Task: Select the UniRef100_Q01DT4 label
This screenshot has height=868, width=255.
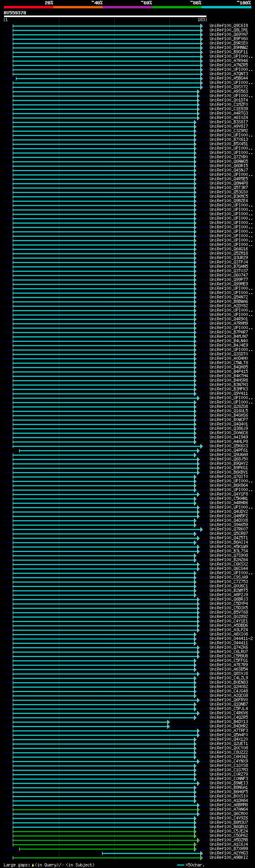Action: pyautogui.click(x=229, y=100)
